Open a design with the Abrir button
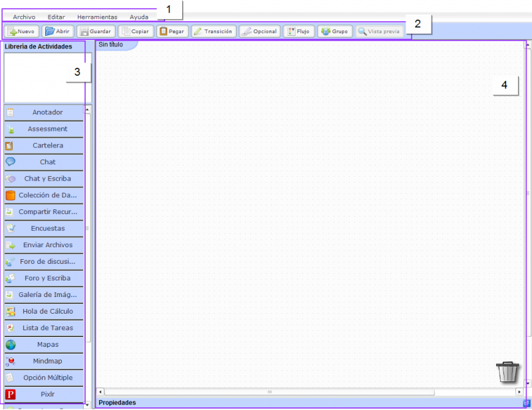Screen dimensions: 532x410 58,31
